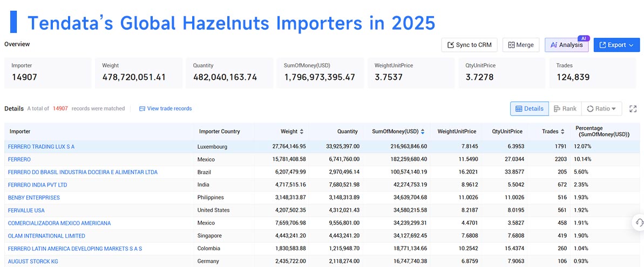Open the AI Analysis button
Screen dimensions: 644x267
[x=566, y=45]
